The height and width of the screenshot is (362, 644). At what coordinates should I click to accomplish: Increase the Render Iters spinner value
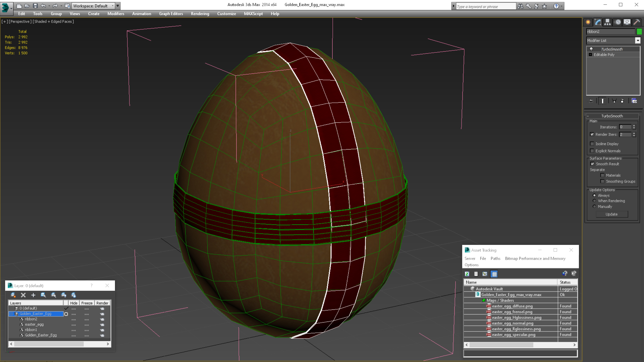click(x=634, y=133)
